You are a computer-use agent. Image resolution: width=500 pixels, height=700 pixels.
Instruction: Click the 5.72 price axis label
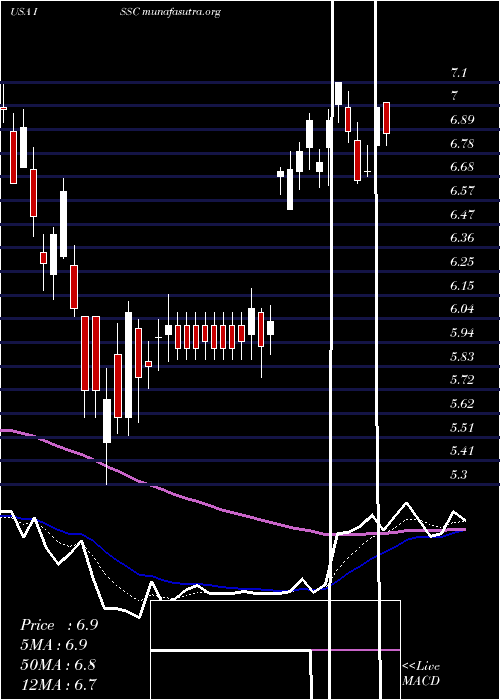(462, 379)
